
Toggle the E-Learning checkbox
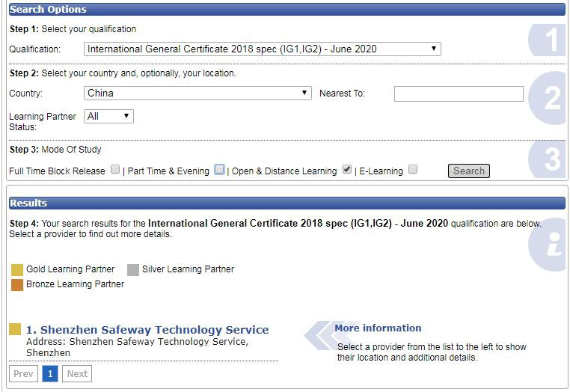pyautogui.click(x=413, y=170)
